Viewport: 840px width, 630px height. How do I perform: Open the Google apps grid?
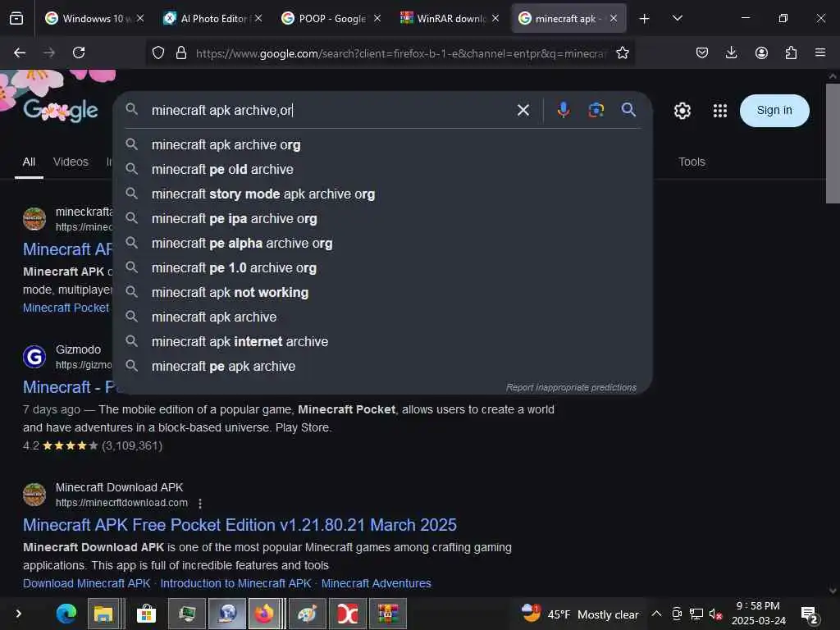(720, 111)
